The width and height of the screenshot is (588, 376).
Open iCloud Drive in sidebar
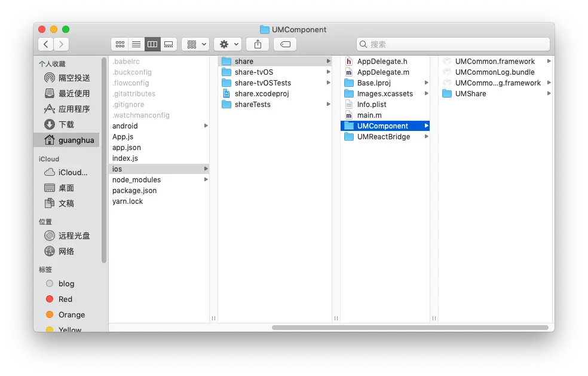point(66,172)
